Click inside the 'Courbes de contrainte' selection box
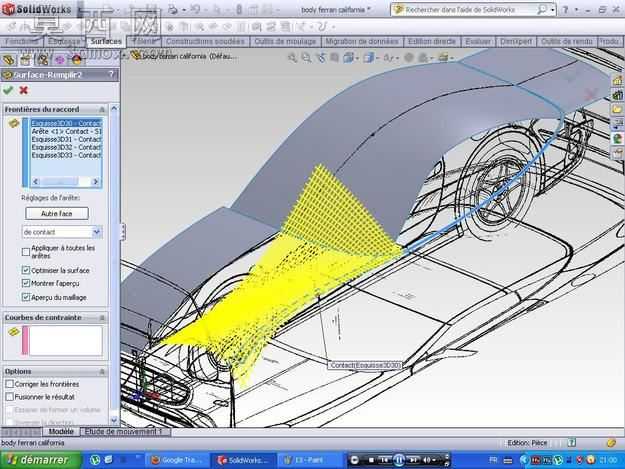The height and width of the screenshot is (469, 625). (x=66, y=340)
